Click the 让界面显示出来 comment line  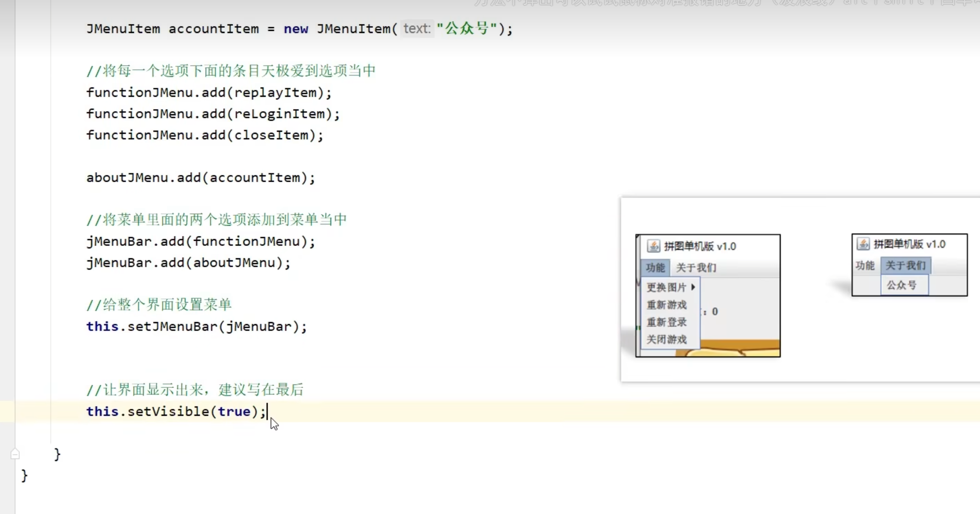[195, 390]
